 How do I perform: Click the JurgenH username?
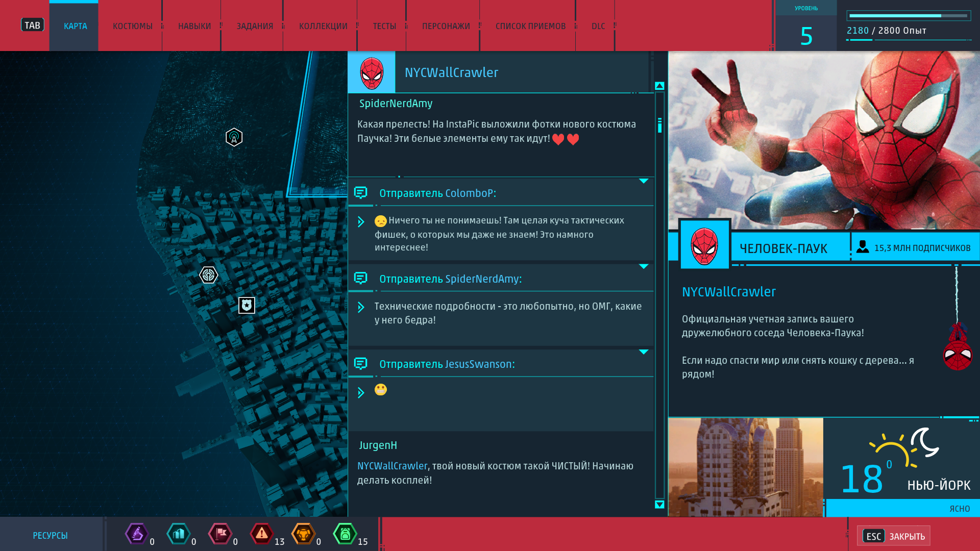(378, 445)
